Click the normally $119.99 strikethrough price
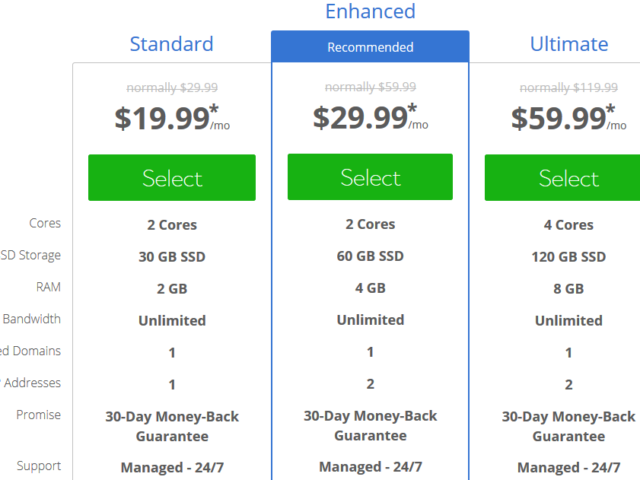The image size is (640, 480). click(x=569, y=87)
